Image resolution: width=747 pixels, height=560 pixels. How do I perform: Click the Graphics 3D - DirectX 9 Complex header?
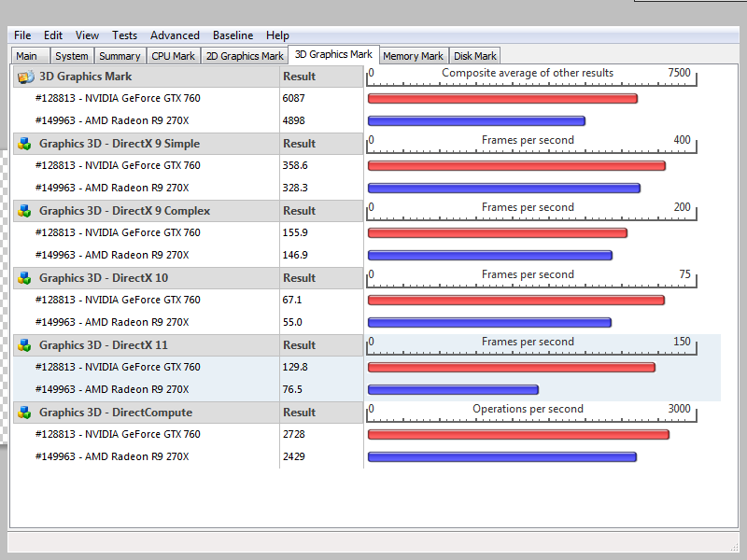click(x=146, y=211)
